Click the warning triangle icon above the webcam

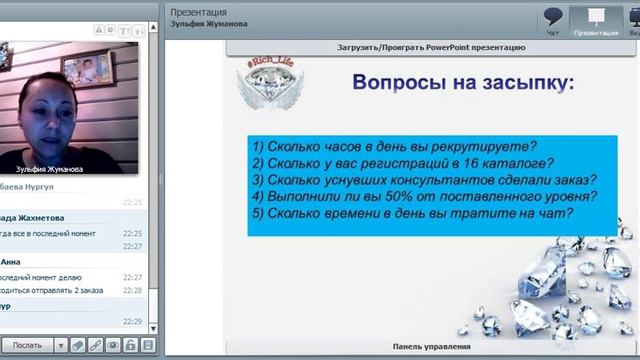(x=99, y=30)
